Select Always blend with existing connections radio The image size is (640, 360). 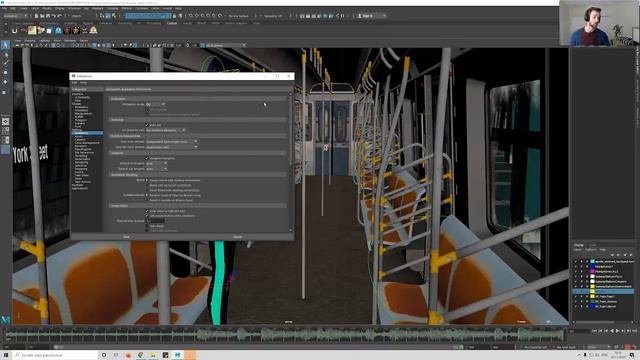pos(147,180)
